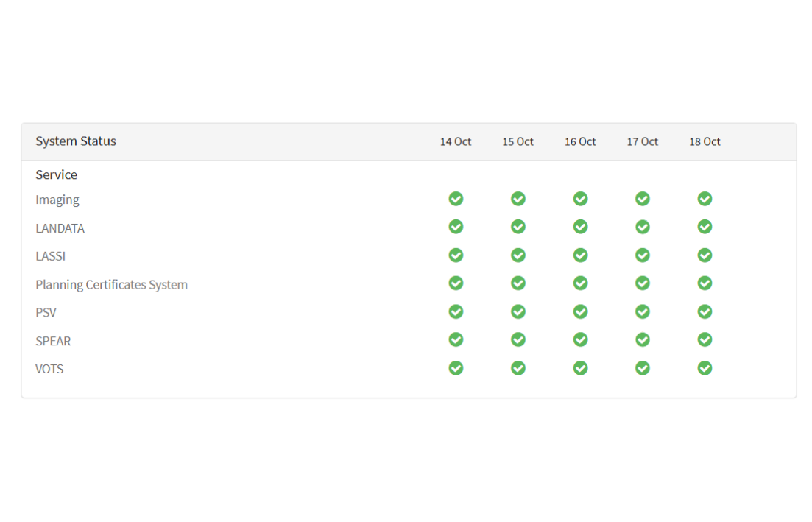Click LANDATA green check for 17 Oct

pyautogui.click(x=643, y=227)
